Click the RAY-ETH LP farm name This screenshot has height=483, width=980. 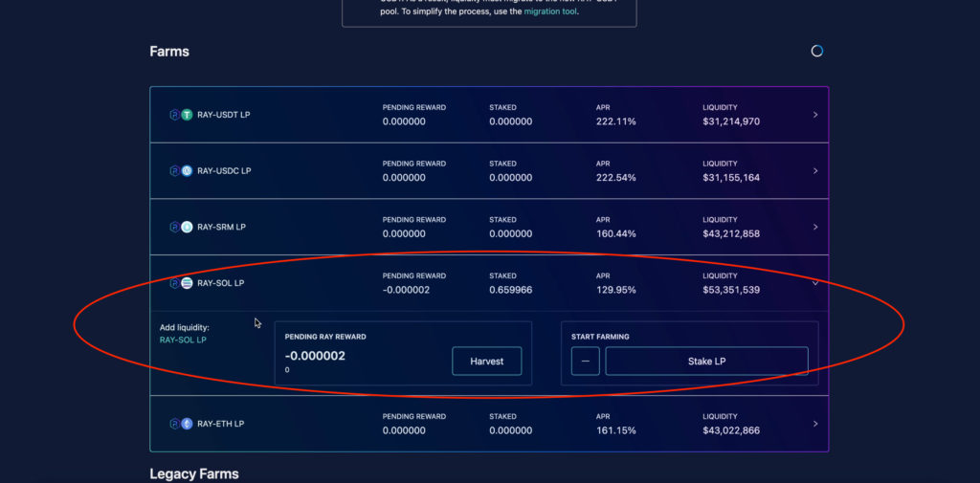221,424
